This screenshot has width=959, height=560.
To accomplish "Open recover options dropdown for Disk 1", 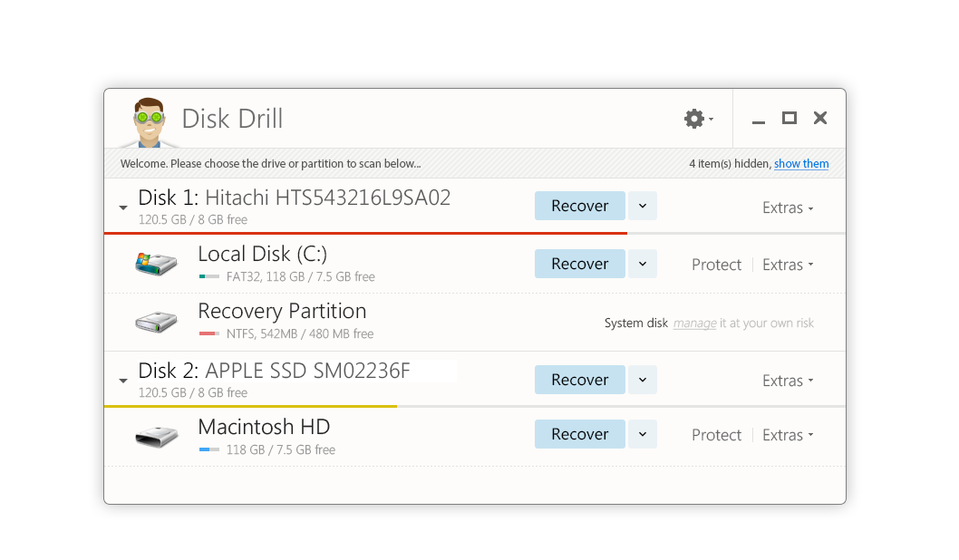I will coord(642,206).
